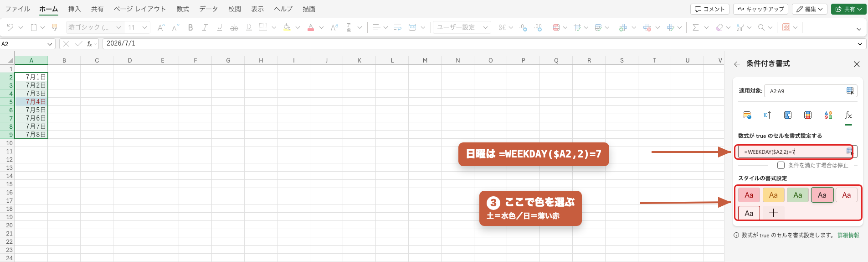Click the AutoSum sigma icon

[x=696, y=27]
